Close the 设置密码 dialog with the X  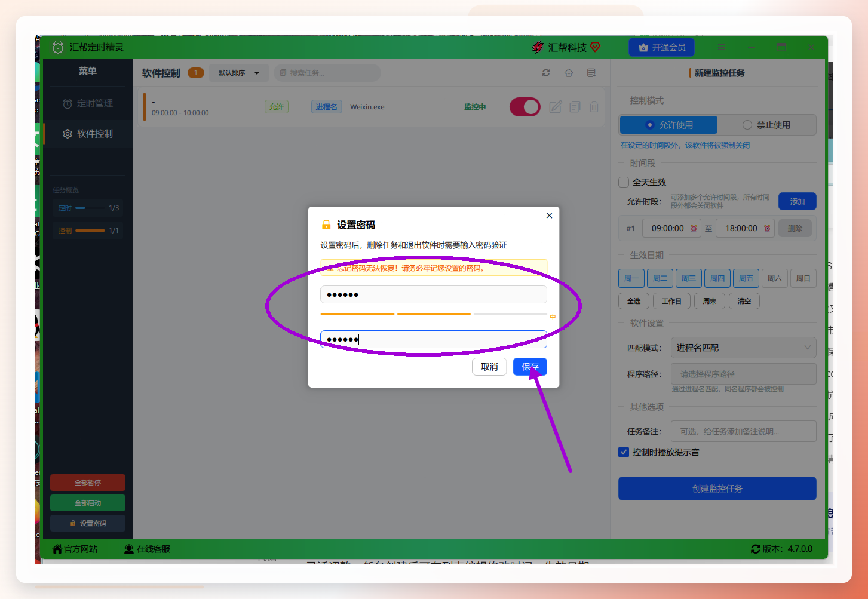click(x=549, y=216)
